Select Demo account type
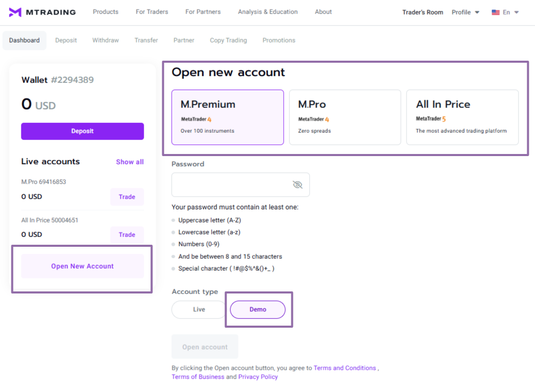This screenshot has height=392, width=535. point(258,310)
